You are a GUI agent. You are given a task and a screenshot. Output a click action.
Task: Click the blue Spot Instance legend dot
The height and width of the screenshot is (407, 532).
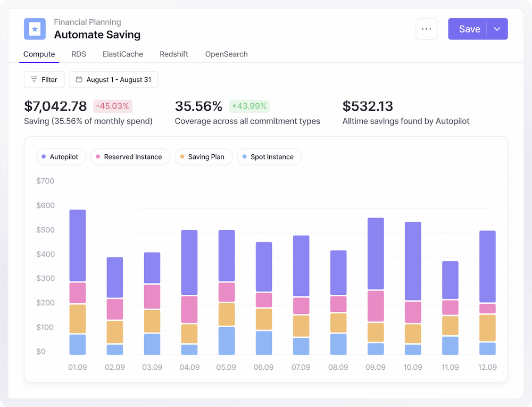[244, 157]
